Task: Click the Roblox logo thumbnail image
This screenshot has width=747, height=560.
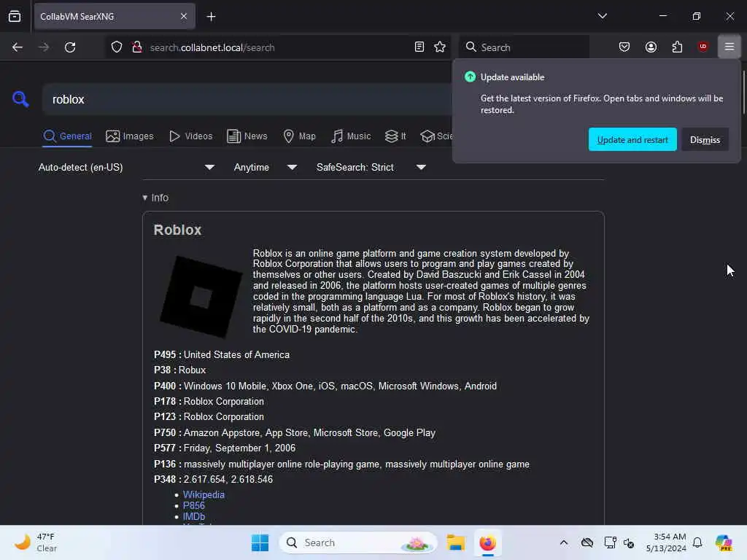Action: click(201, 297)
